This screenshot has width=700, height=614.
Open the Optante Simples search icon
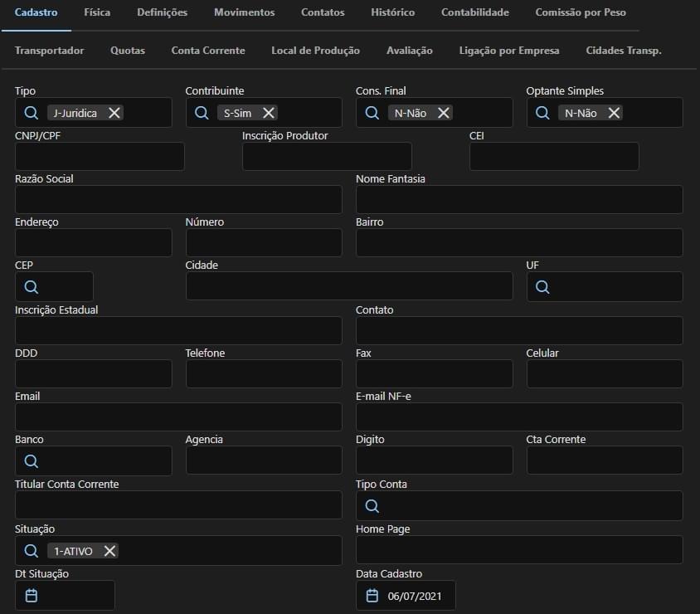(x=542, y=113)
